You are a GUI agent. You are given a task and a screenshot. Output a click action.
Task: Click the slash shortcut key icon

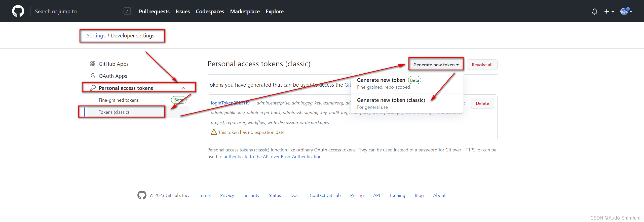[x=127, y=11]
